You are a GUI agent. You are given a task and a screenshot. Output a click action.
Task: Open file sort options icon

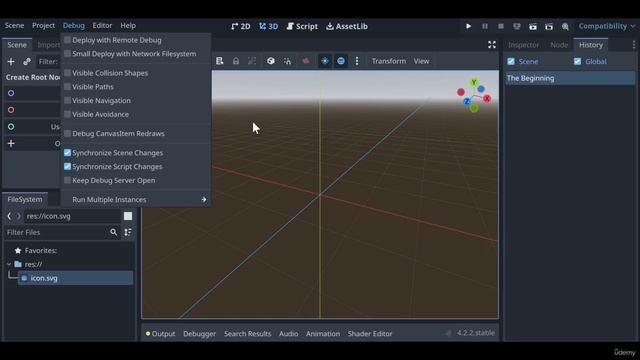click(x=128, y=232)
